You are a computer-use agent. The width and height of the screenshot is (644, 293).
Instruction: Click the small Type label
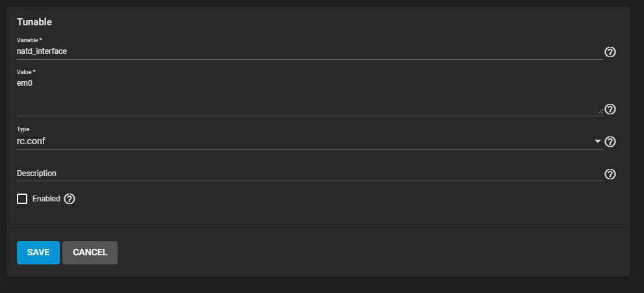point(23,129)
